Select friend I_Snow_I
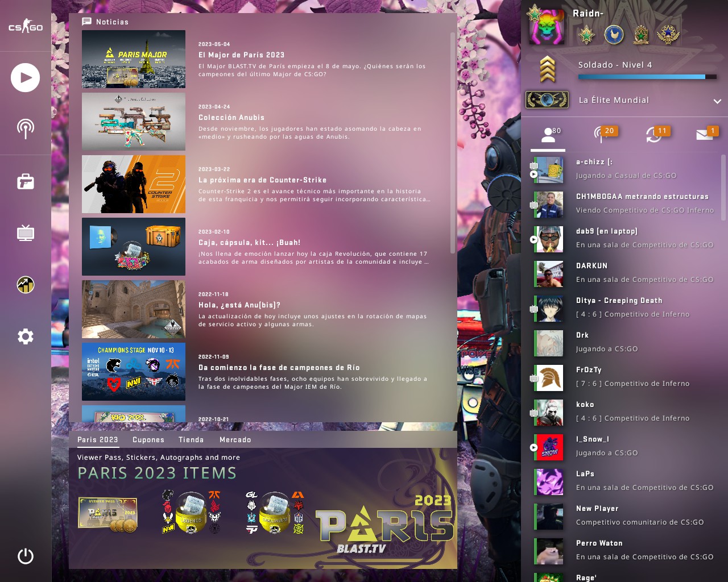Viewport: 728px width, 582px height. point(624,447)
